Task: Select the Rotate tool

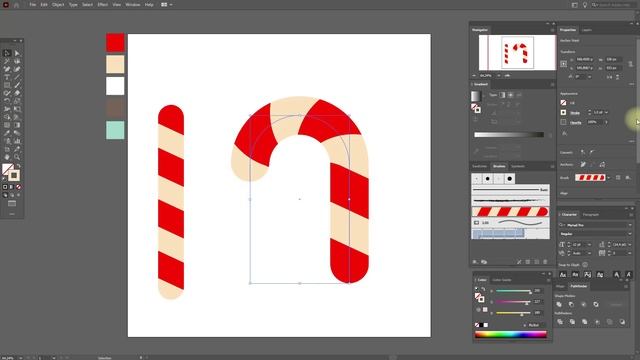Action: (x=7, y=101)
